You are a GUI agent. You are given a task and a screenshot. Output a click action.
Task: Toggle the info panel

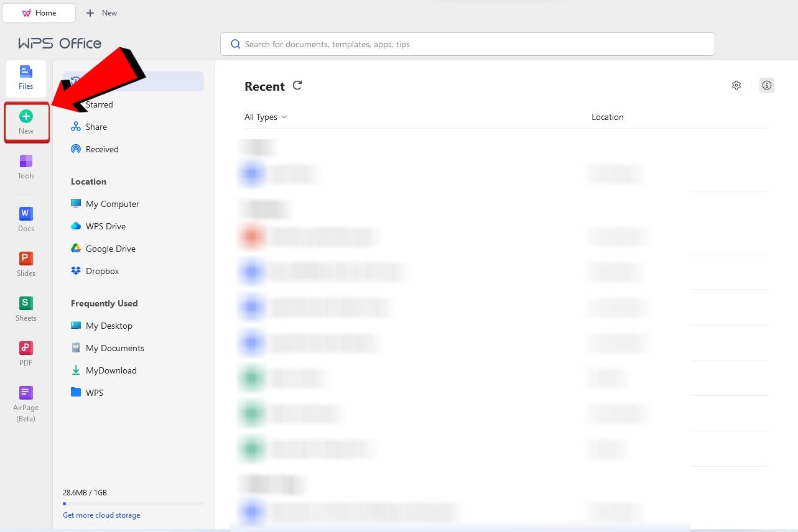coord(767,85)
